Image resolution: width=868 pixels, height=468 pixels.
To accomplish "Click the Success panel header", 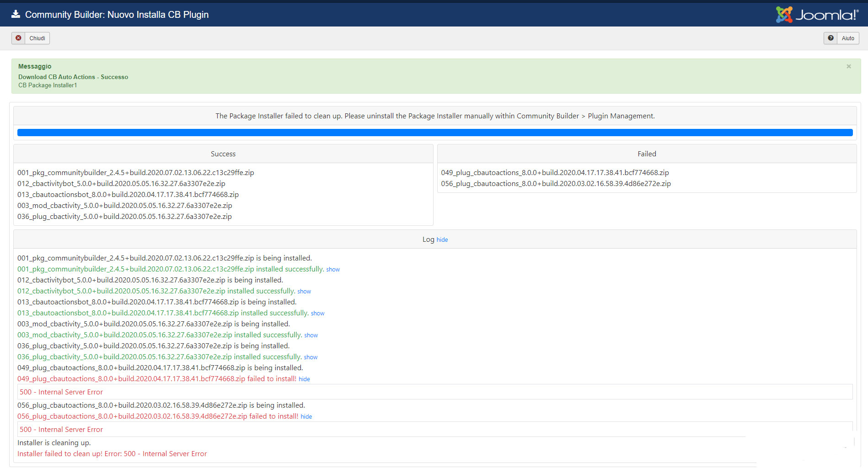I will pos(223,154).
